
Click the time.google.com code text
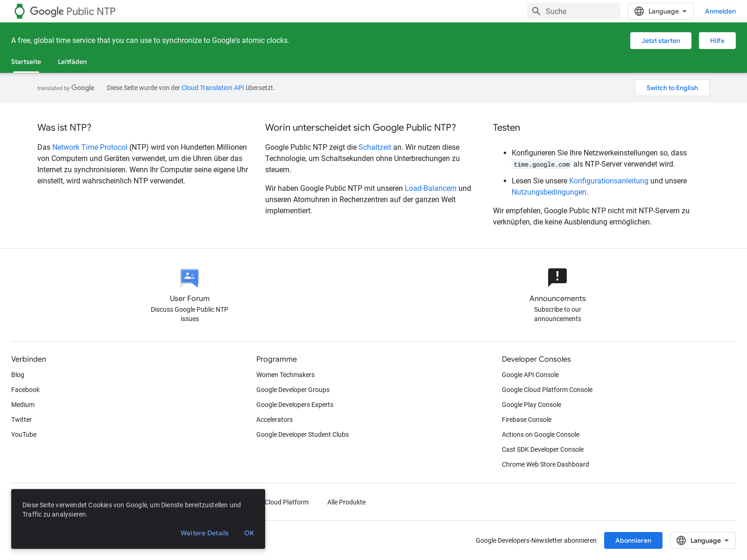click(x=542, y=164)
